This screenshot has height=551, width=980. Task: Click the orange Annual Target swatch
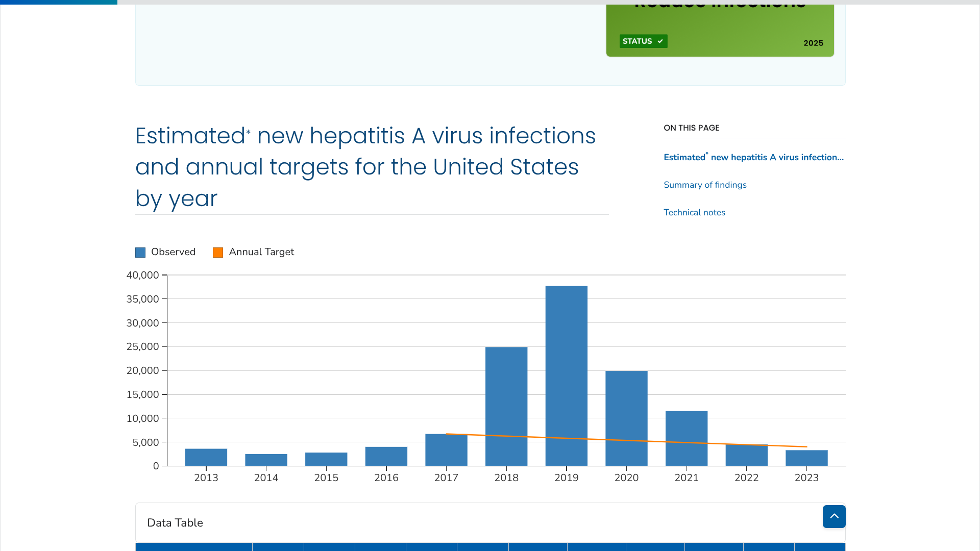pyautogui.click(x=218, y=253)
